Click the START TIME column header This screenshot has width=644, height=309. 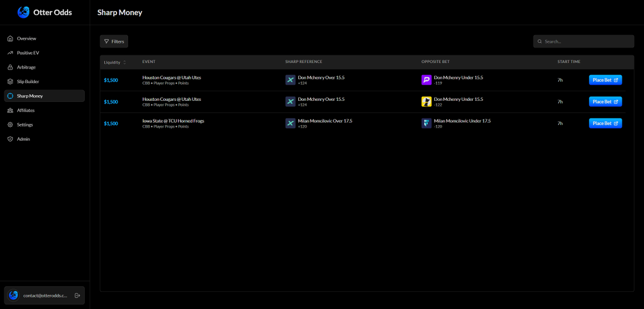569,62
